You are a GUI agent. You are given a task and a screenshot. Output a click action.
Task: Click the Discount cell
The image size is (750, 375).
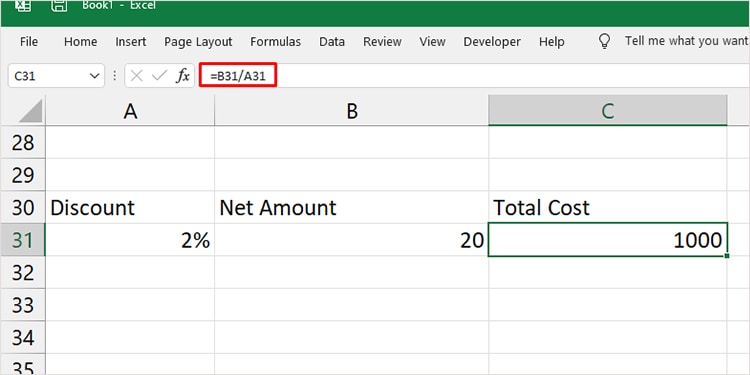point(130,208)
